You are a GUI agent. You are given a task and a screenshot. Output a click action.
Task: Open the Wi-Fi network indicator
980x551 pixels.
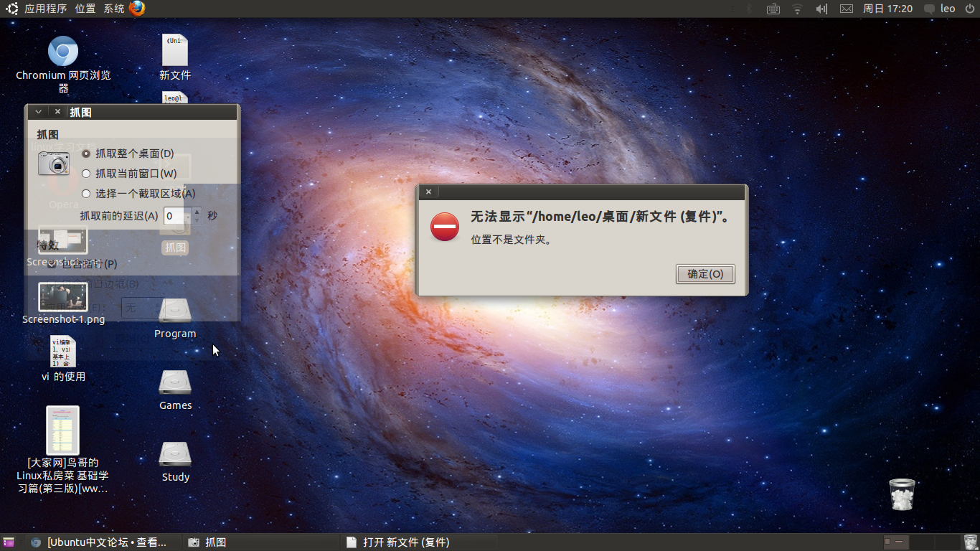coord(797,9)
